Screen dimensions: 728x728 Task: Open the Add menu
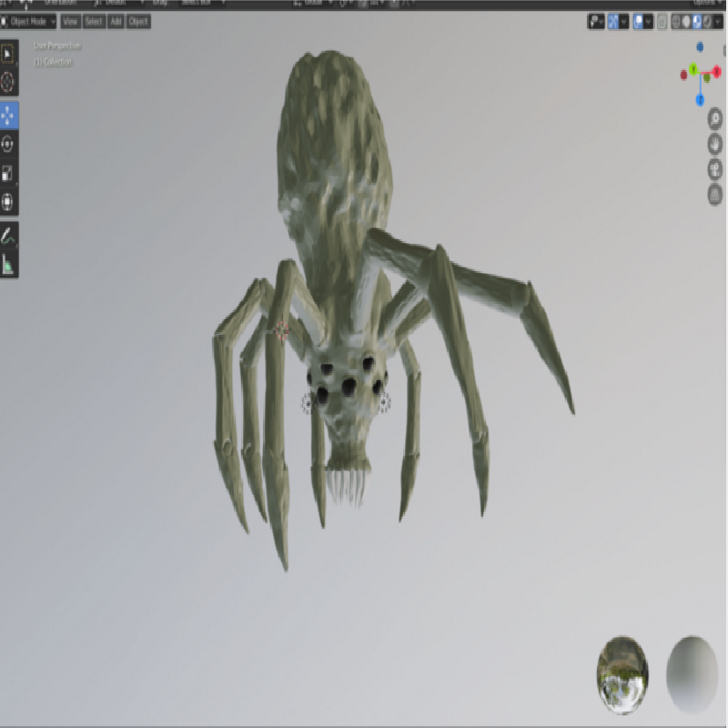[x=116, y=21]
